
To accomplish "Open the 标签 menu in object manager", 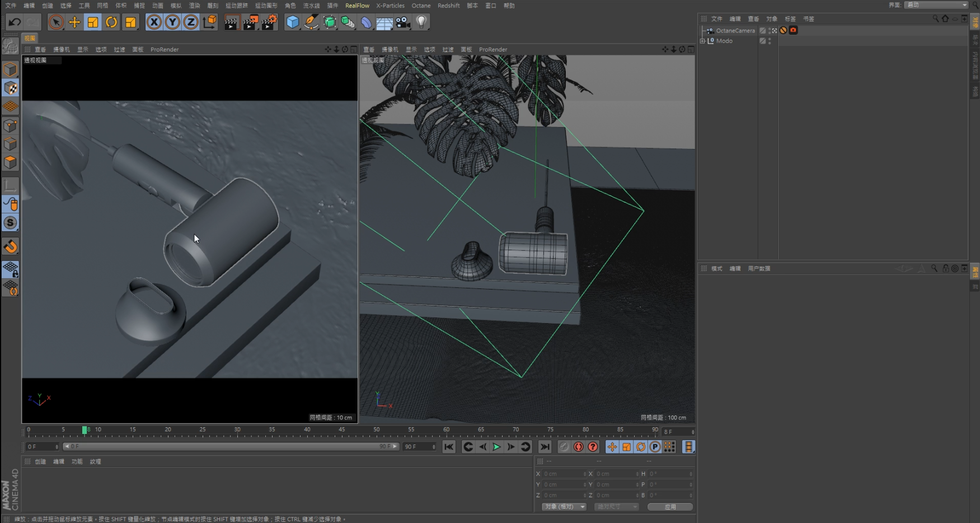I will (x=790, y=19).
